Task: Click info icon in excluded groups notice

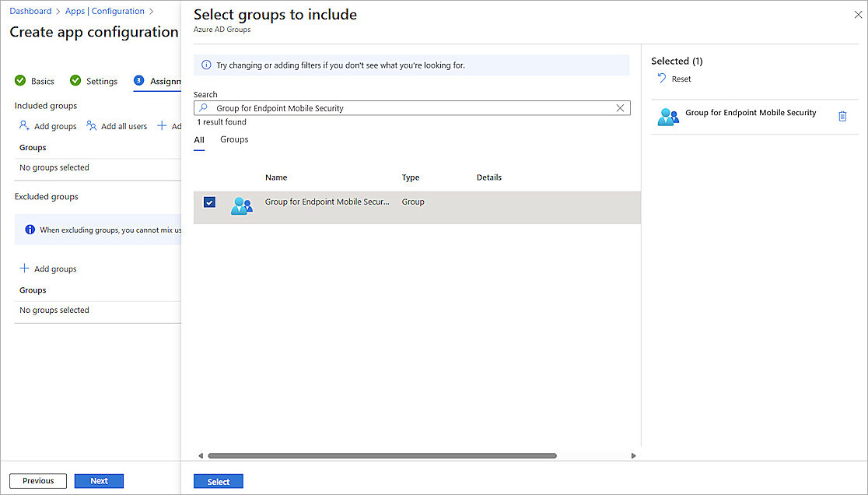Action: pyautogui.click(x=30, y=230)
